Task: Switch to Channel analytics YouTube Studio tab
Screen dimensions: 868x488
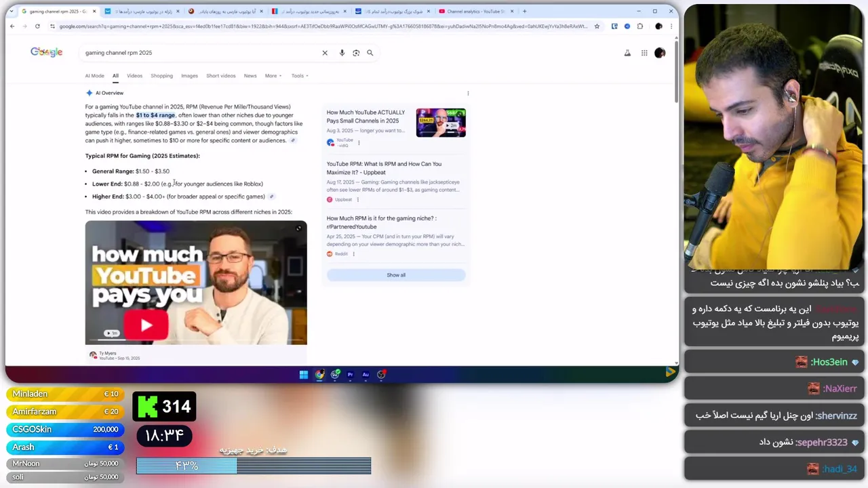Action: coord(475,12)
